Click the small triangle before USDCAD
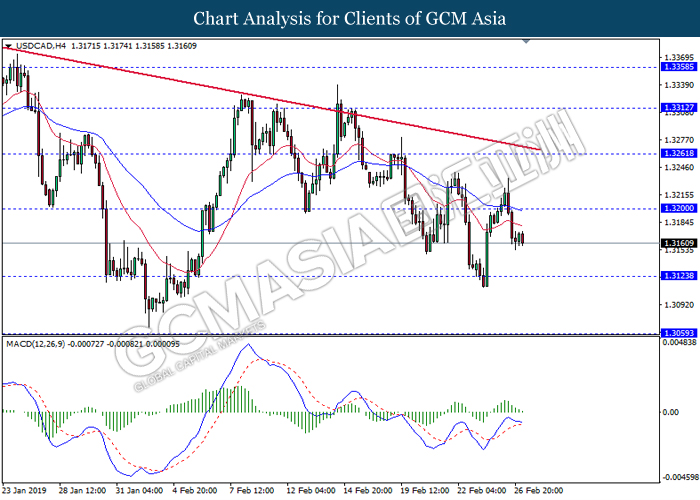 8,46
